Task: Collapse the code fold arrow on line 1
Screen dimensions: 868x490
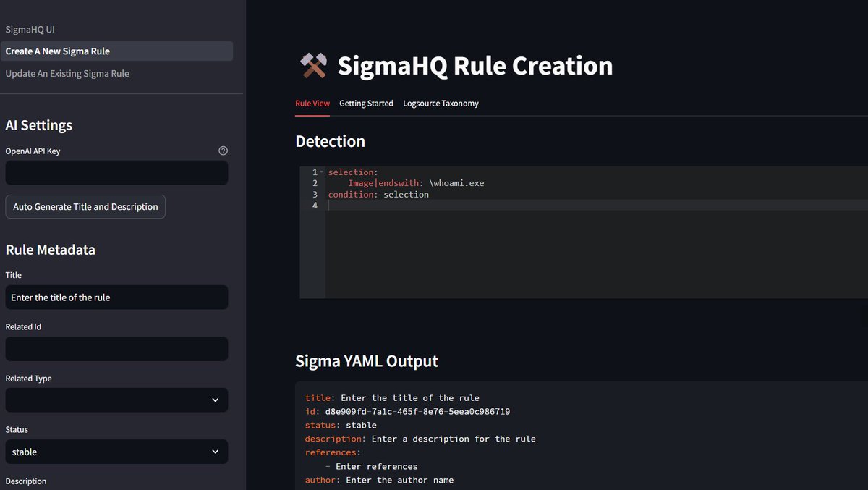Action: coord(321,172)
